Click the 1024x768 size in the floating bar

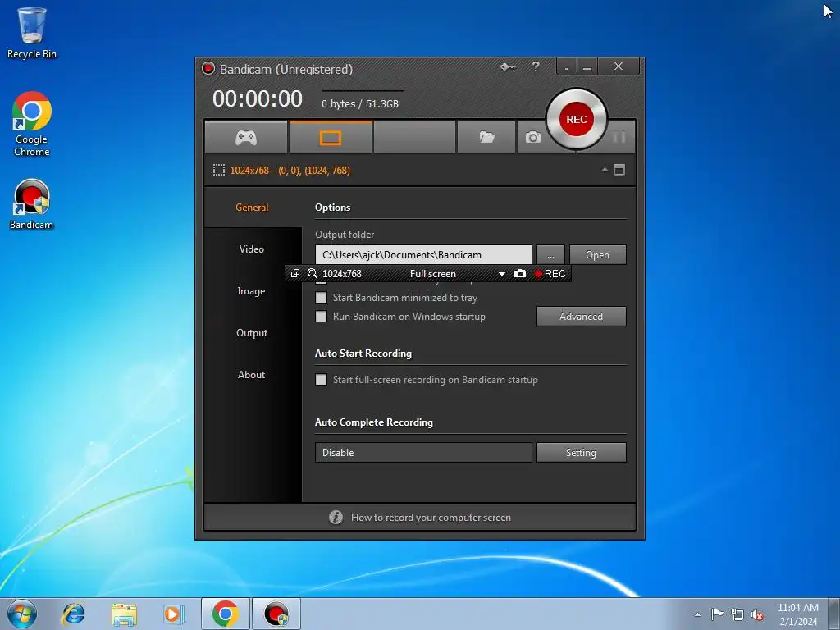pos(342,274)
